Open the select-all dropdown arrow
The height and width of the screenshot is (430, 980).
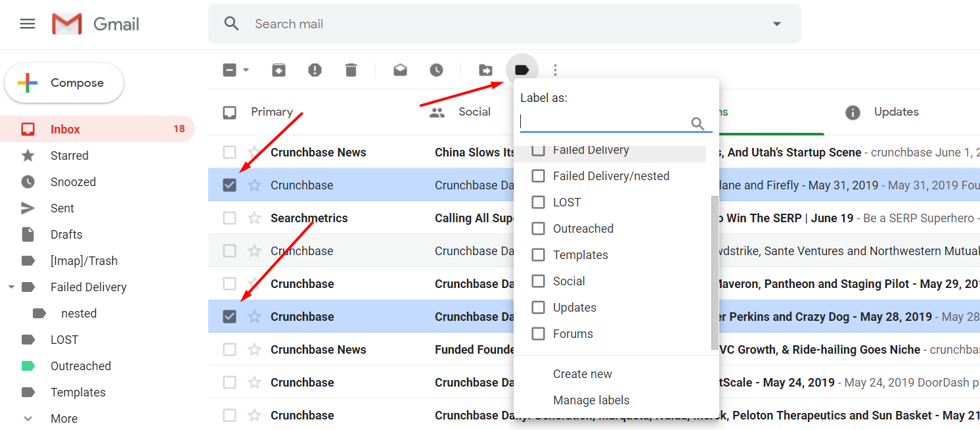246,70
